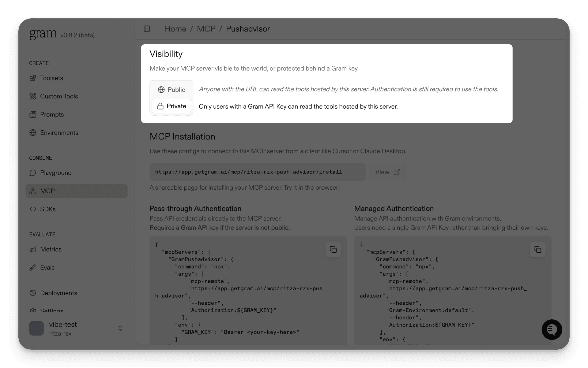Select the shareable install URL field
588x368 pixels.
257,172
